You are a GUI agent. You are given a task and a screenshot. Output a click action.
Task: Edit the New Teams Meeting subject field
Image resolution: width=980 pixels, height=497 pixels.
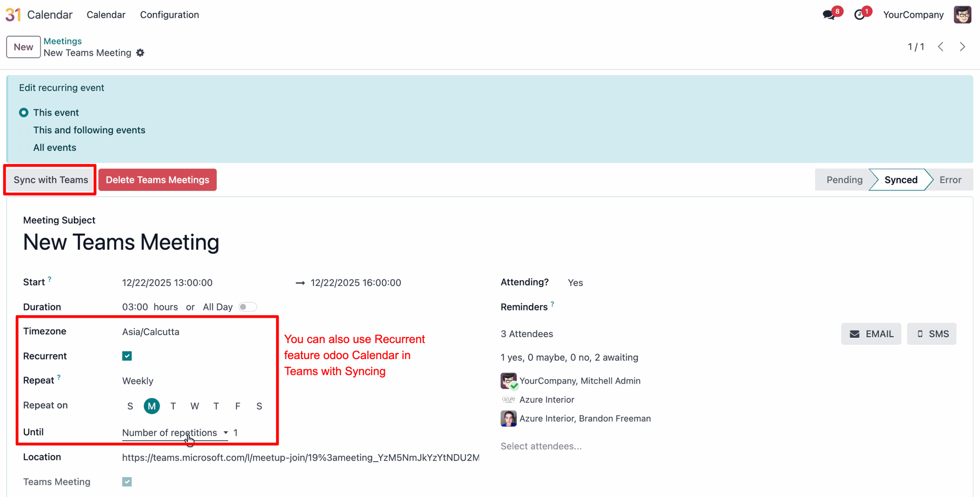pyautogui.click(x=121, y=242)
